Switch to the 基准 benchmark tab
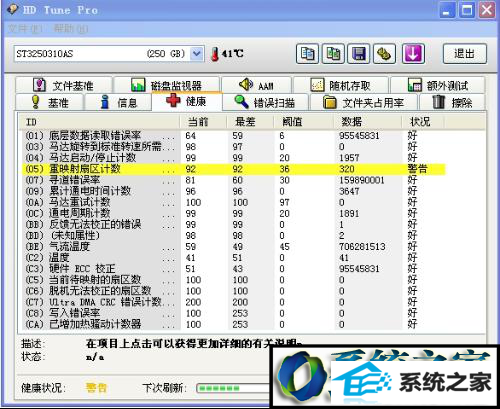This screenshot has height=409, width=500. pyautogui.click(x=49, y=102)
